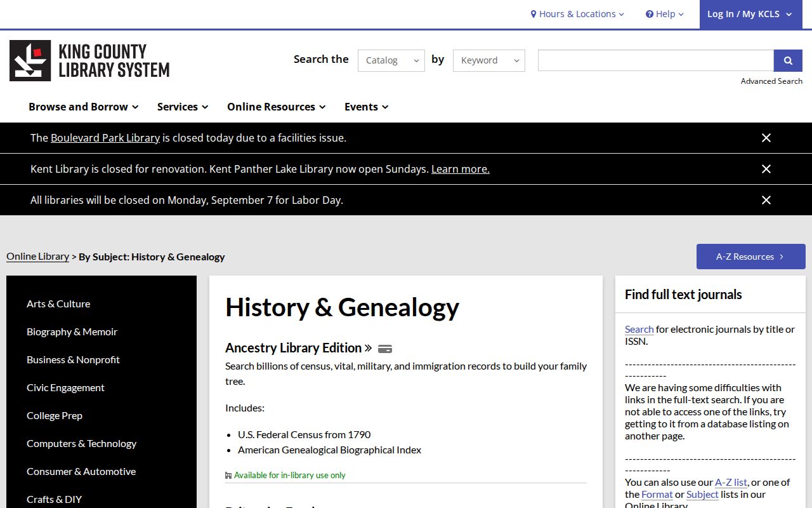Open the Advanced Search link
This screenshot has height=508, width=812.
771,81
